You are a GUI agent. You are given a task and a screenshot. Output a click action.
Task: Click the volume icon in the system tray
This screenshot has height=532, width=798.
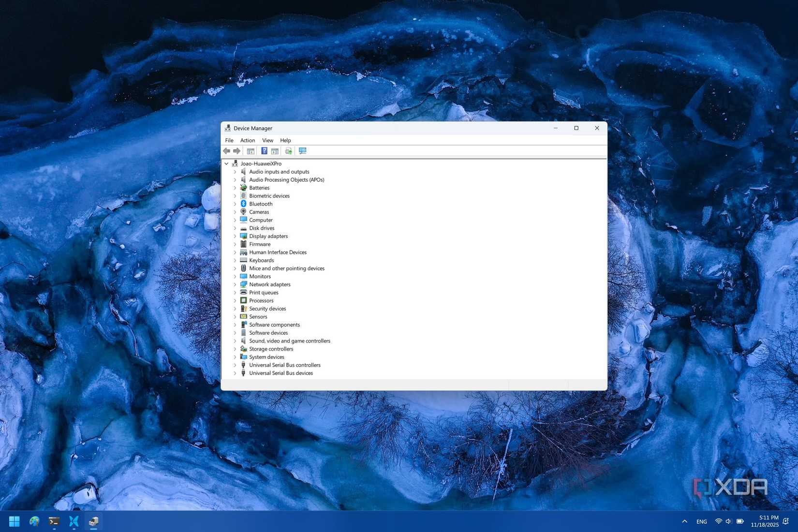pyautogui.click(x=728, y=521)
